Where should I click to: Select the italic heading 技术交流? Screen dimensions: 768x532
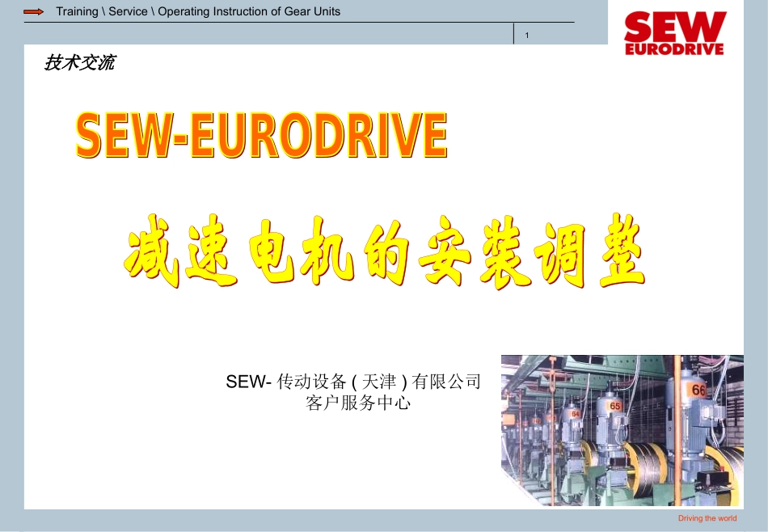(x=80, y=63)
